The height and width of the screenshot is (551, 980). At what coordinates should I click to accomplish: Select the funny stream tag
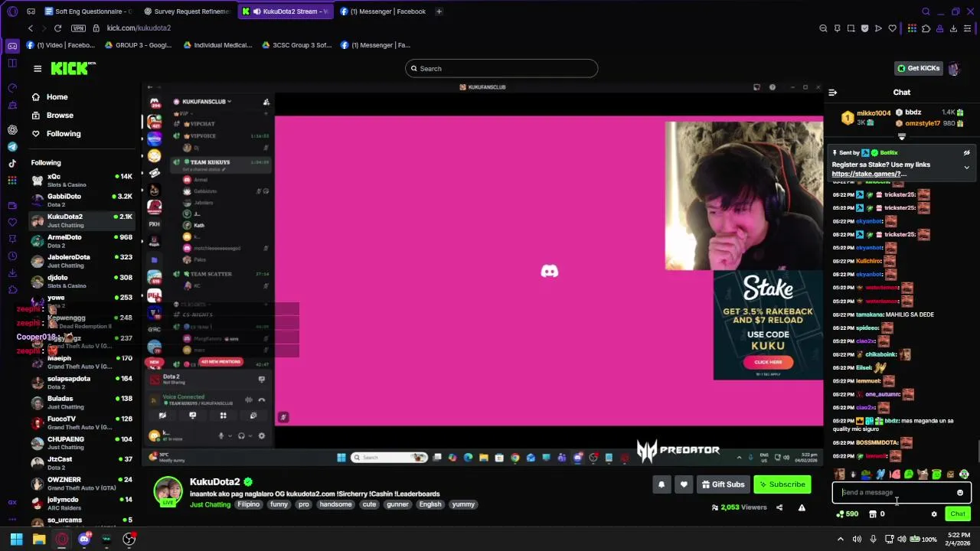(x=279, y=504)
